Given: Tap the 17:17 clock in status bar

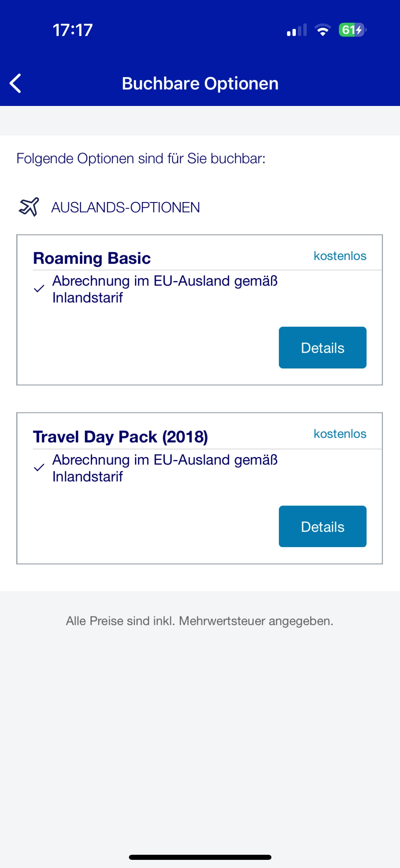Looking at the screenshot, I should point(73,30).
